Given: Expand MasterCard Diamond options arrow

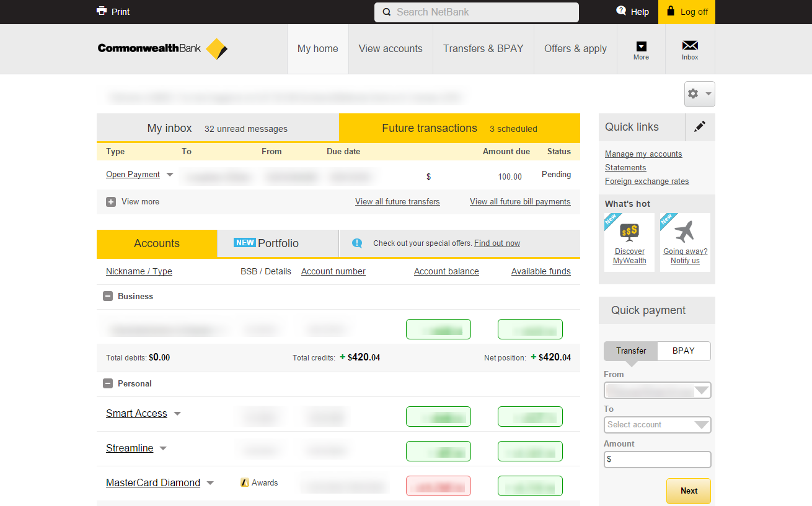Looking at the screenshot, I should click(210, 483).
